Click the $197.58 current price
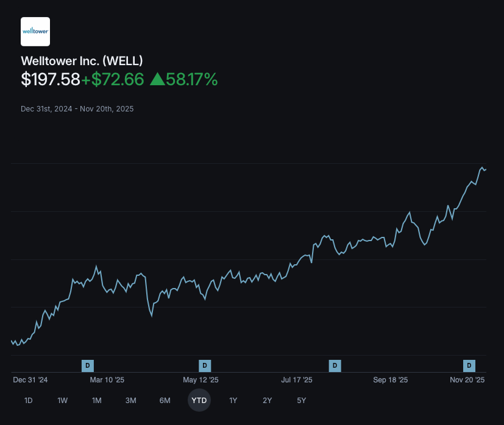The width and height of the screenshot is (504, 425). tap(51, 79)
